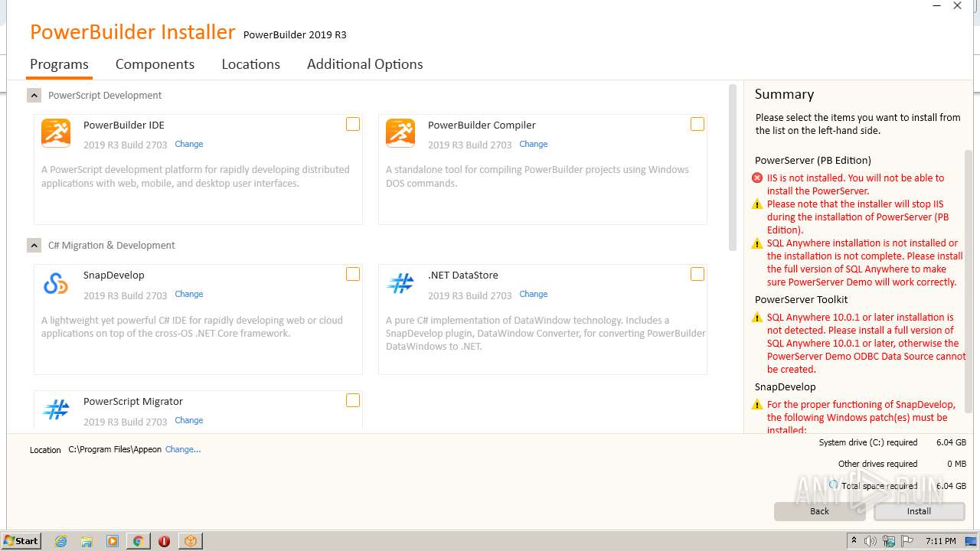The image size is (980, 551).
Task: Open the Action Center flag icon
Action: click(907, 541)
